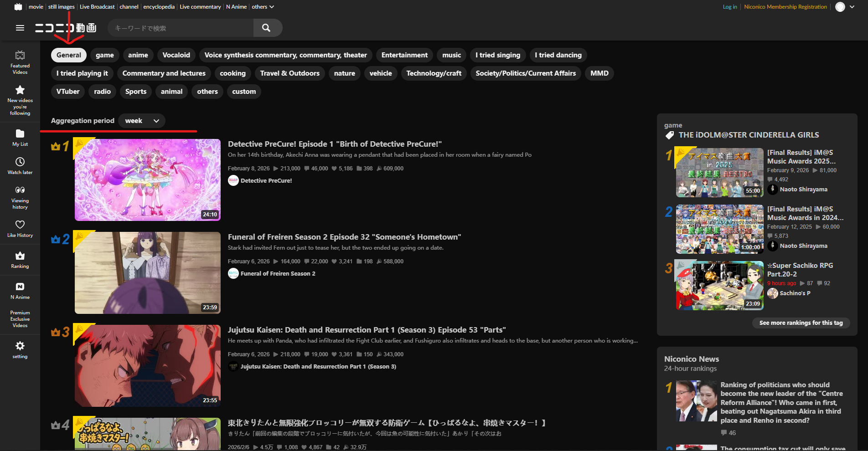Select I tried singing genre tab
The height and width of the screenshot is (451, 868).
[498, 55]
